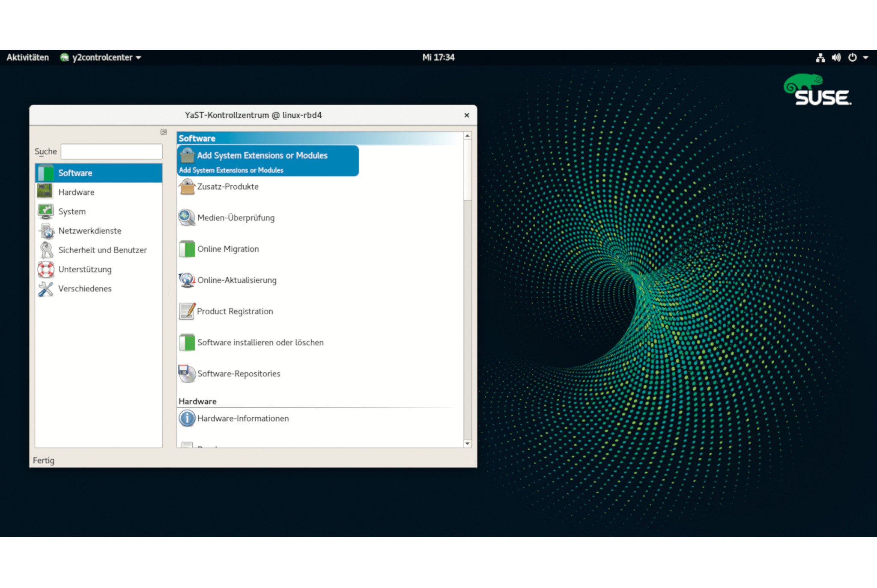Screen dimensions: 877x588
Task: Launch Medien-Überprüfung magnifier icon
Action: pos(187,218)
